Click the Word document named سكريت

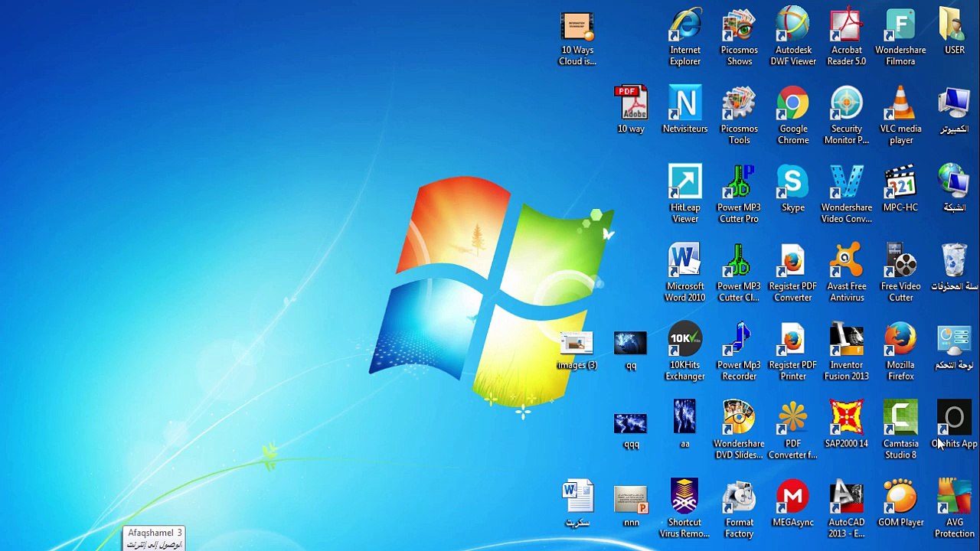[577, 504]
